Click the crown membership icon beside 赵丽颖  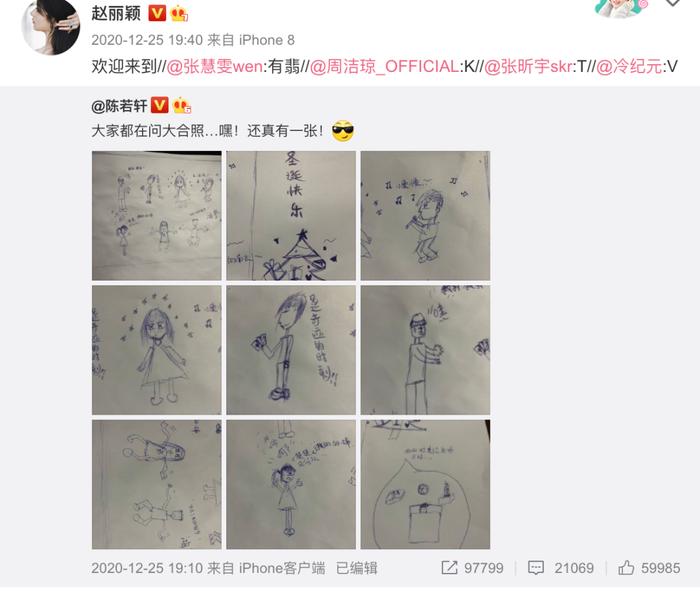pos(179,13)
